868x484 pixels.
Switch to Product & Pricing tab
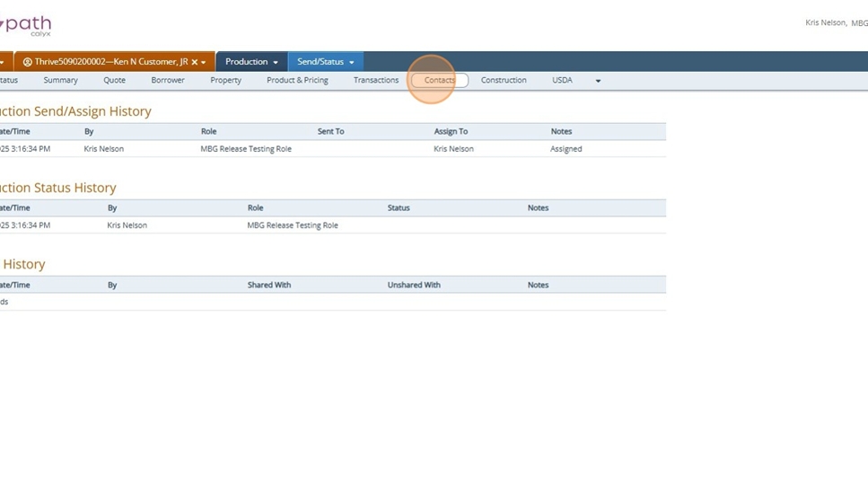[297, 80]
